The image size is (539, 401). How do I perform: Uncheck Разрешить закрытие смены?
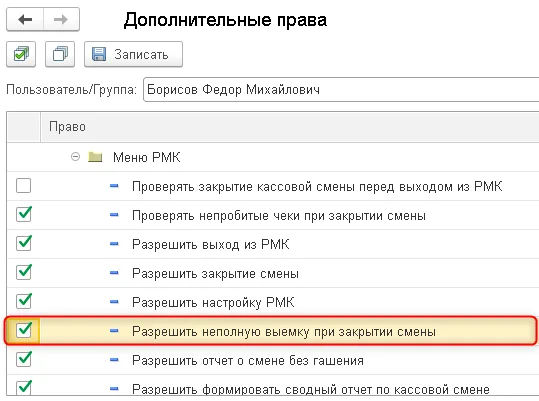23,272
